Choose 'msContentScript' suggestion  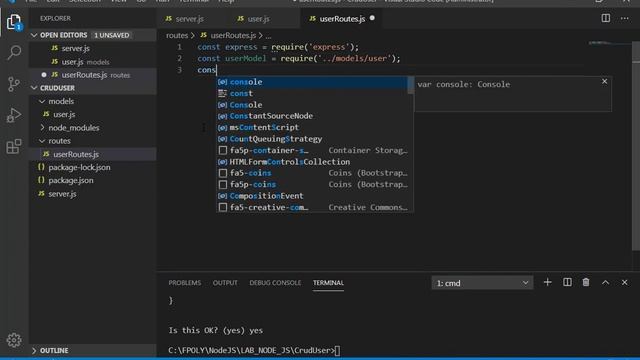coord(312,127)
